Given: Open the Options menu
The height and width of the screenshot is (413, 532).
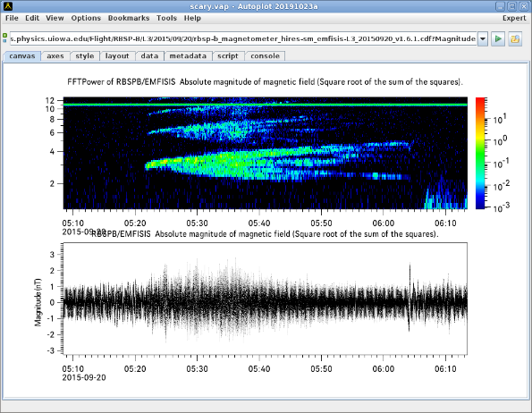Looking at the screenshot, I should point(86,18).
